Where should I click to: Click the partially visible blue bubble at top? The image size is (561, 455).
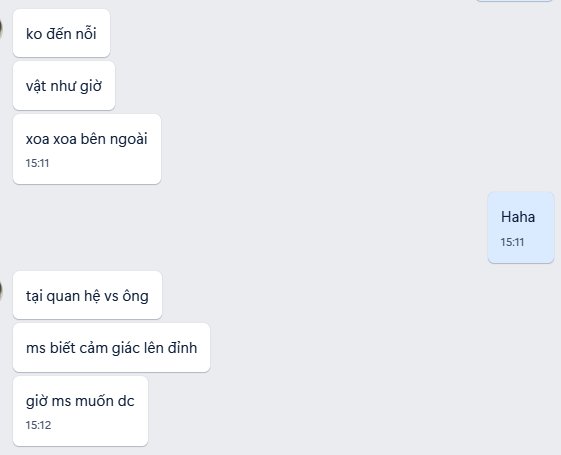[514, 1]
